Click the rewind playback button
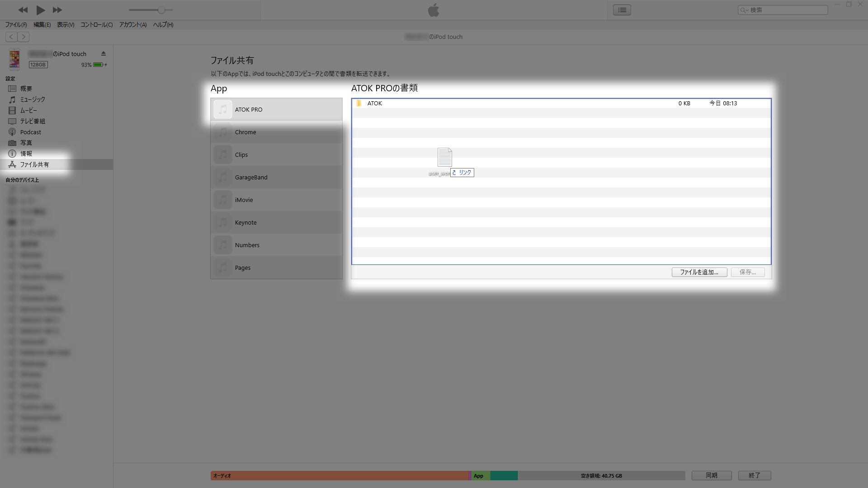Image resolution: width=868 pixels, height=488 pixels. pyautogui.click(x=23, y=10)
